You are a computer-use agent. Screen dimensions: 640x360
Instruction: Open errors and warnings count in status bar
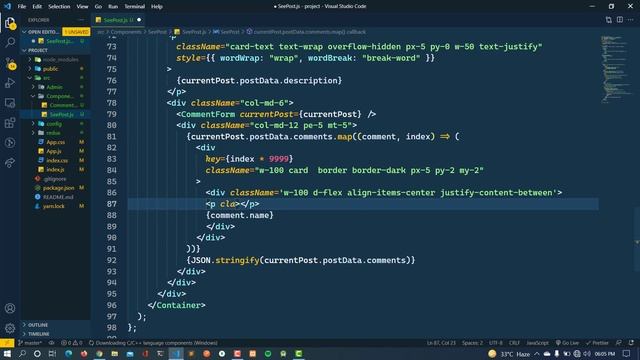71,343
